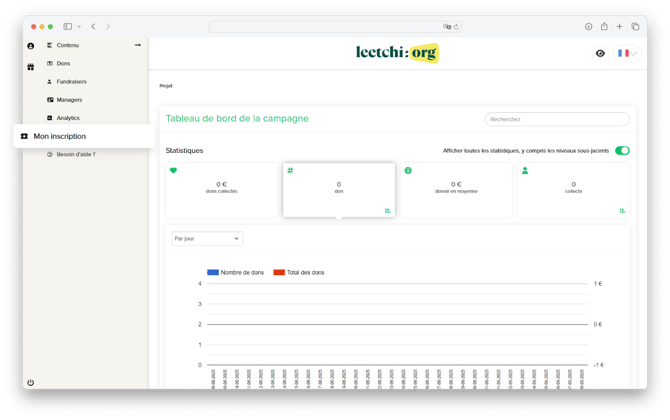Viewport: 670px width, 420px height.
Task: Open the French flag language selector
Action: coord(627,53)
